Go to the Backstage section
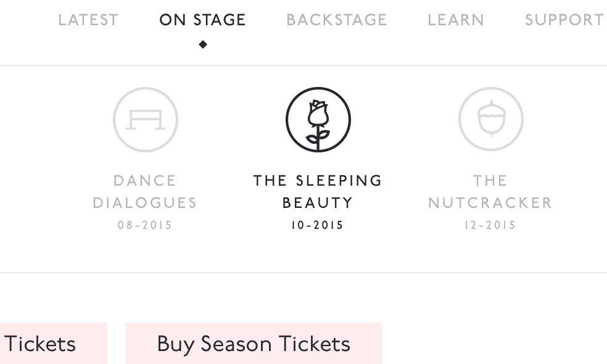607x364 pixels. coord(337,20)
